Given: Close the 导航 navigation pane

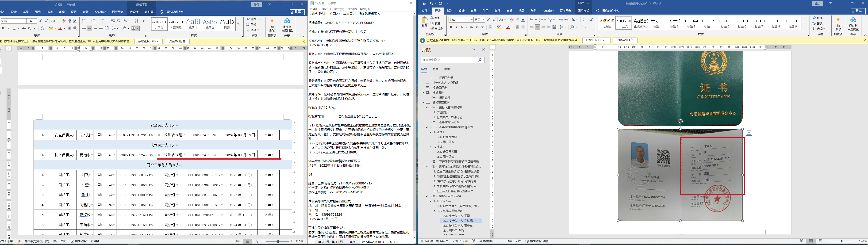Looking at the screenshot, I should (484, 50).
